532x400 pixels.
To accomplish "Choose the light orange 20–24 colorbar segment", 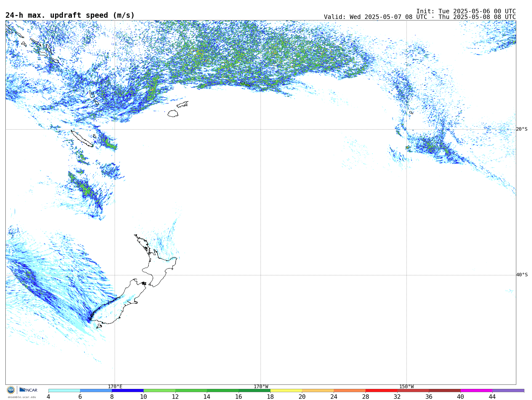I will [x=318, y=391].
